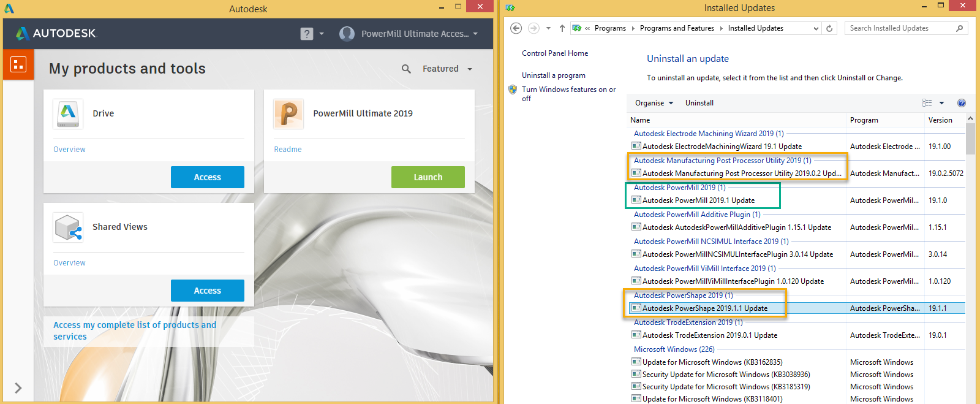Click the user profile avatar icon
Image resolution: width=980 pixels, height=404 pixels.
(x=347, y=34)
